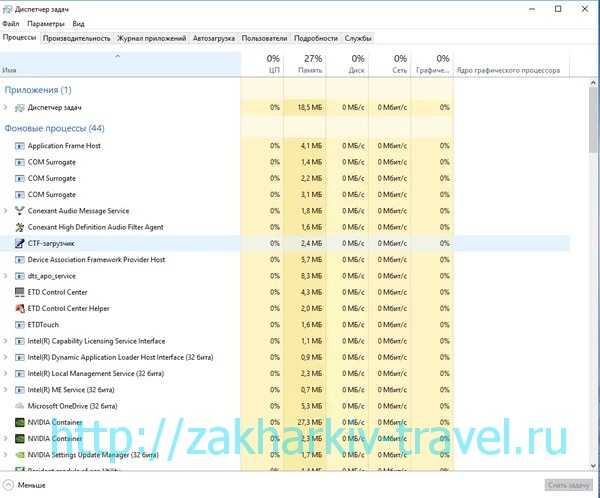Click Ядро графического процессора column header
Viewport: 600px width, 498px height.
coord(512,64)
